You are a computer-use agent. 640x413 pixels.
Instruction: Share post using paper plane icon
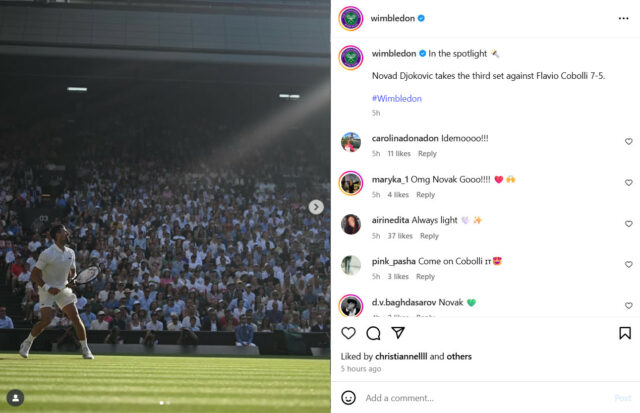point(398,333)
